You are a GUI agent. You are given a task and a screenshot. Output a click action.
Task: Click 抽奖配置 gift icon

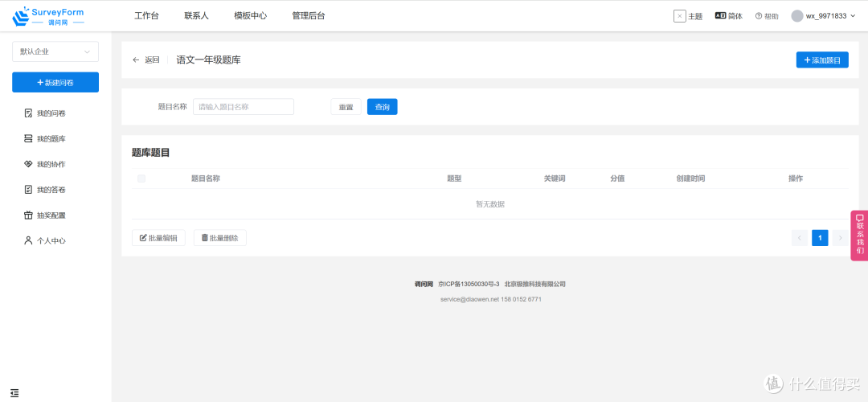point(28,215)
